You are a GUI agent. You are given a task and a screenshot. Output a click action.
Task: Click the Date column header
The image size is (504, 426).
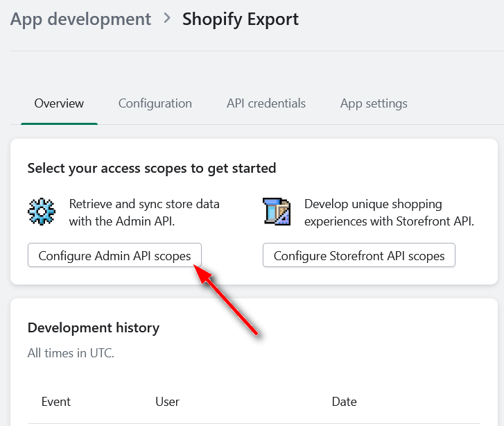pos(345,402)
